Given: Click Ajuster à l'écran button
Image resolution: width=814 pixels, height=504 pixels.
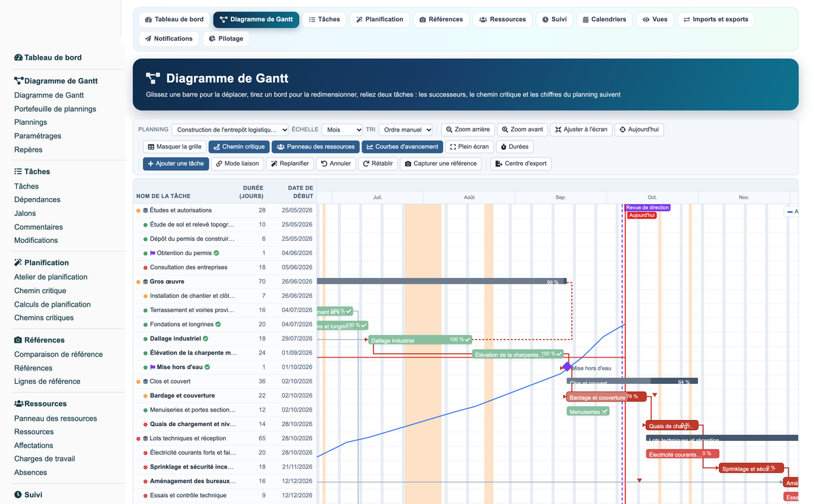Looking at the screenshot, I should 581,130.
